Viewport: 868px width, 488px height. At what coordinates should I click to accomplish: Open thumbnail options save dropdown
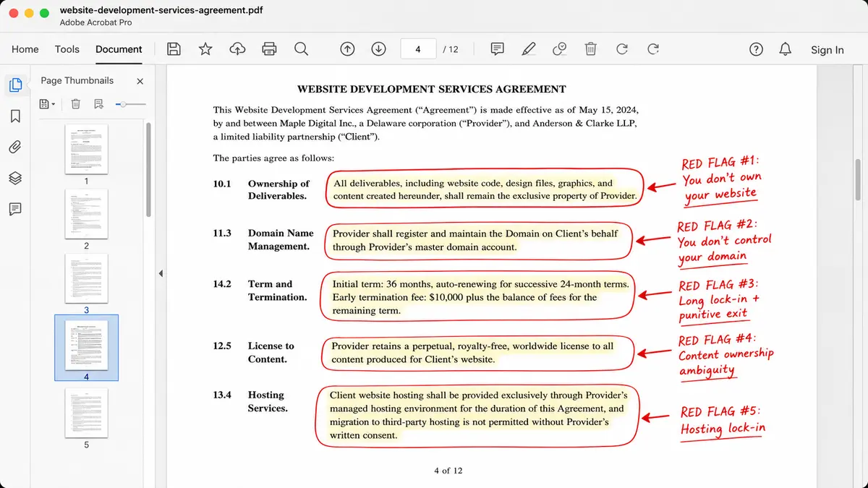[48, 104]
